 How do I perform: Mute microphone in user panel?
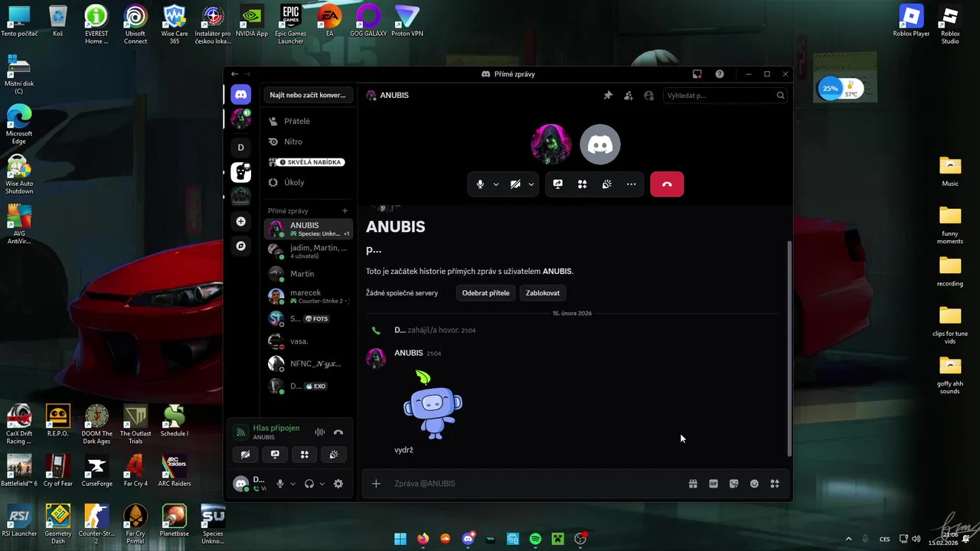(280, 484)
